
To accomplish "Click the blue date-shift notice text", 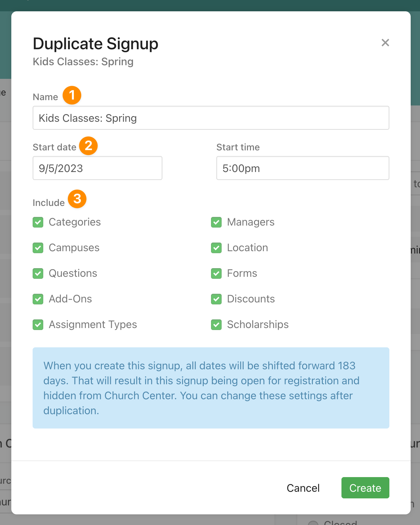I will point(201,388).
